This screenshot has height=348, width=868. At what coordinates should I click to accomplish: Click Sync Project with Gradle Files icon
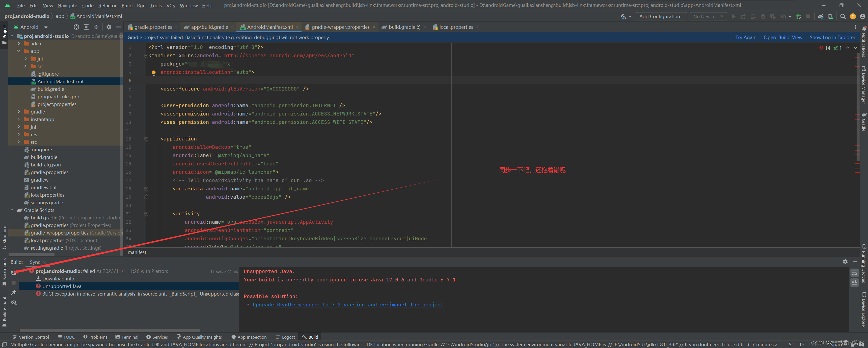(821, 16)
